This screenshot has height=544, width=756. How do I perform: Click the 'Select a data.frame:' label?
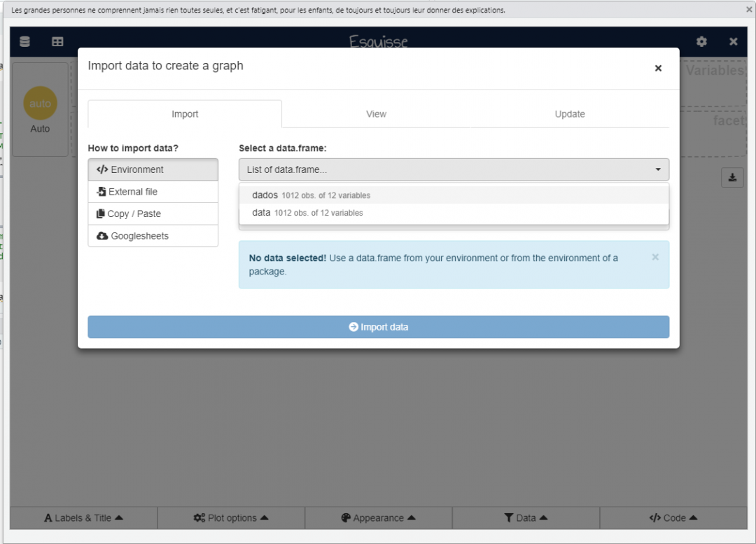pos(283,148)
